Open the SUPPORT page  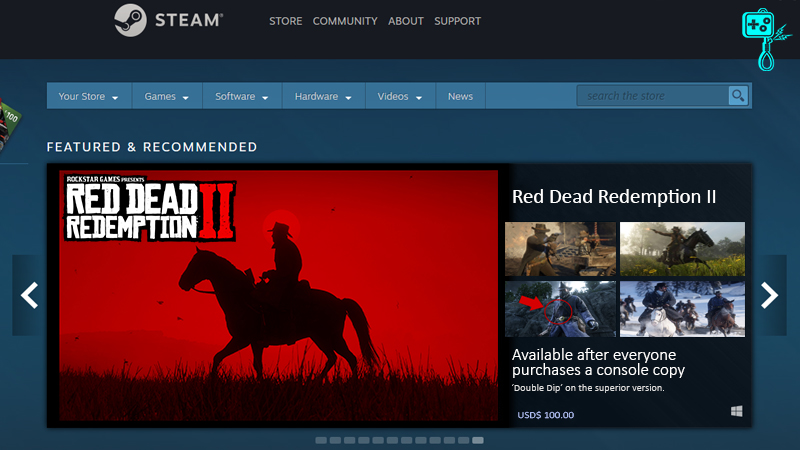tap(458, 21)
